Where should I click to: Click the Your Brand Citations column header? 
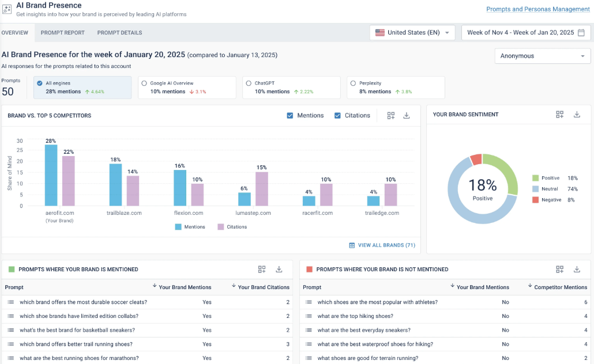264,287
